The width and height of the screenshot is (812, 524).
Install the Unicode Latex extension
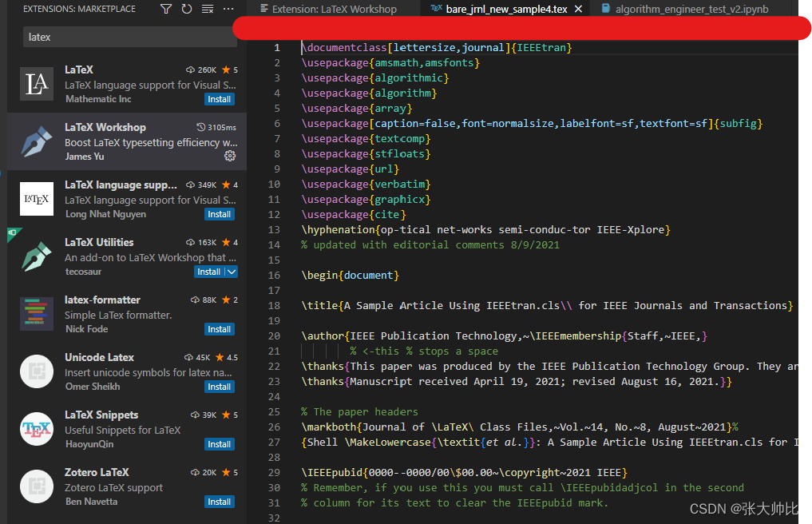pyautogui.click(x=219, y=387)
